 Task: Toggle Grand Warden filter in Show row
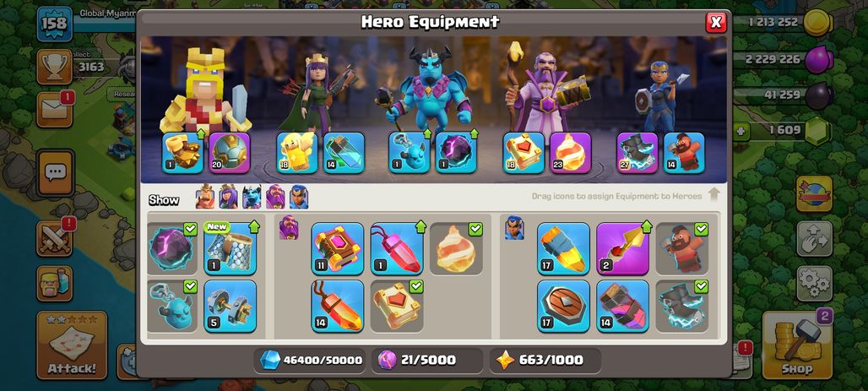tap(275, 197)
